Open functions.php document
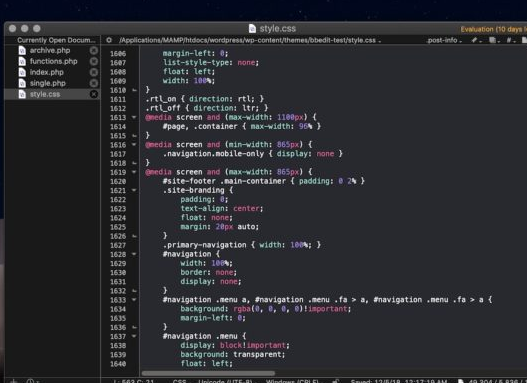Screen dimensions: 527x383 pyautogui.click(x=53, y=61)
